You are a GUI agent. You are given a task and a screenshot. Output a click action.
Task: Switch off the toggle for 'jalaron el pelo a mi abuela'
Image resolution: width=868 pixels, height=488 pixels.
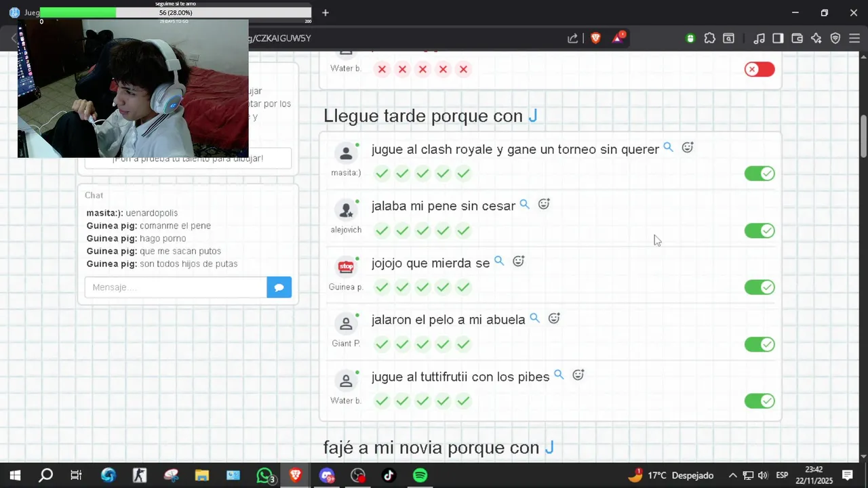759,344
